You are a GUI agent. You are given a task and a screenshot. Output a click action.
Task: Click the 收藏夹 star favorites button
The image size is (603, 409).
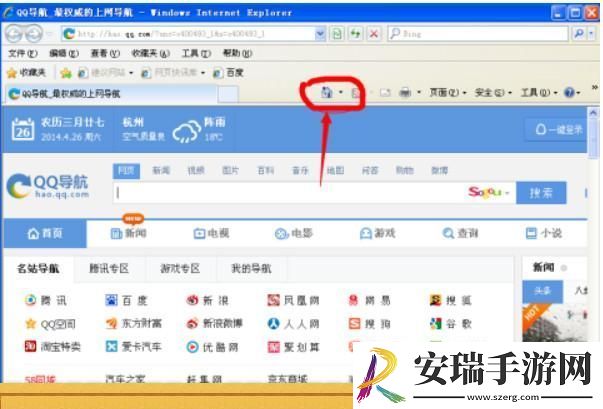[27, 72]
